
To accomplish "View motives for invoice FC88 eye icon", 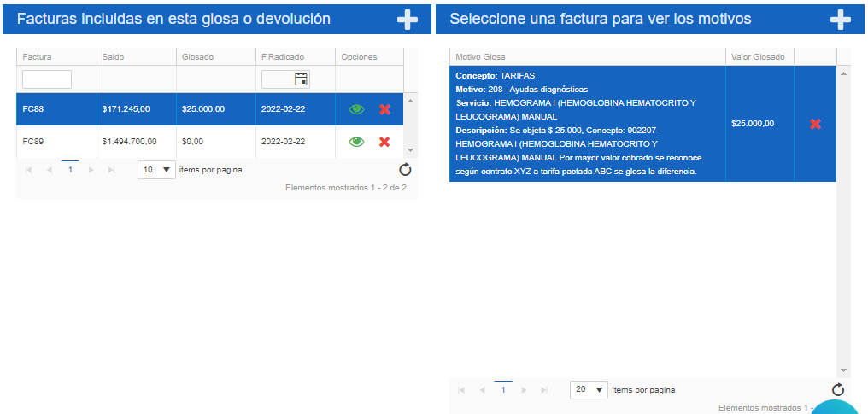I will [356, 109].
